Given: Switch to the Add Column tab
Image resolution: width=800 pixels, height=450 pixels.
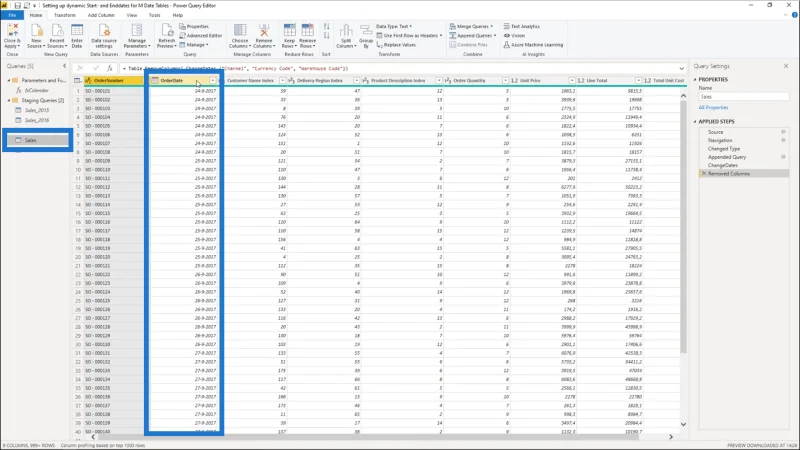Looking at the screenshot, I should click(101, 15).
